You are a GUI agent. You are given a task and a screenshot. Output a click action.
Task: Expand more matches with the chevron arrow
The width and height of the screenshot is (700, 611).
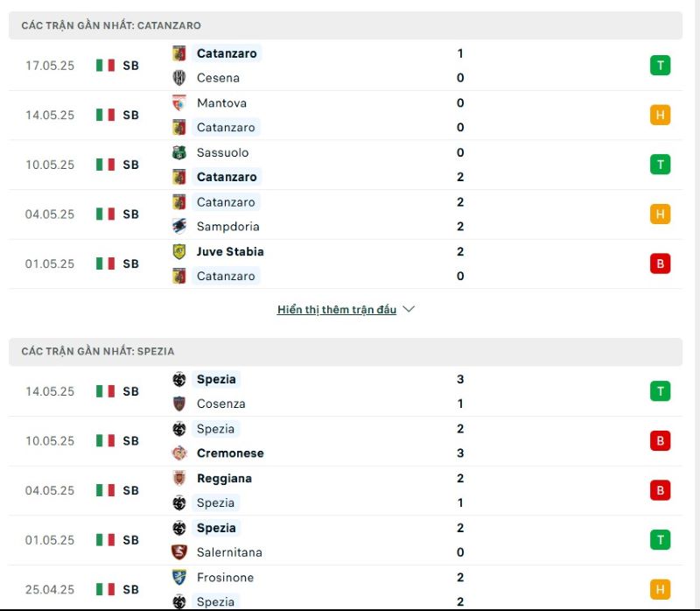[x=409, y=309]
